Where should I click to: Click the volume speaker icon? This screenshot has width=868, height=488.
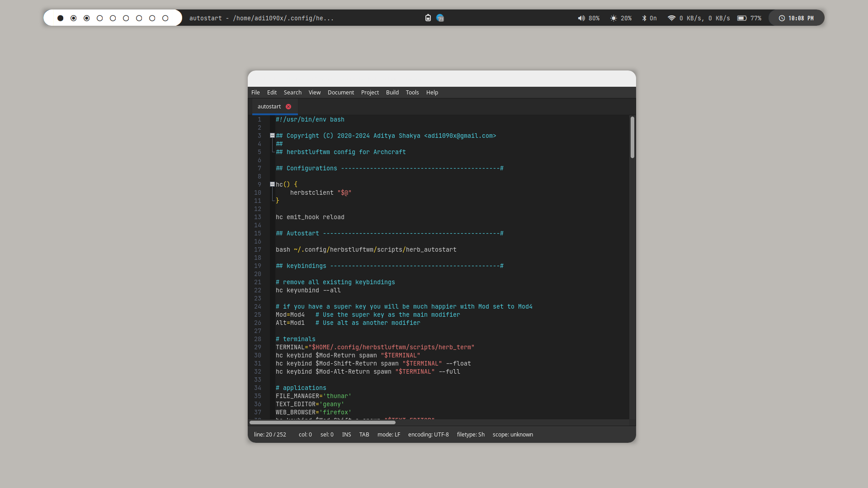[x=581, y=19]
